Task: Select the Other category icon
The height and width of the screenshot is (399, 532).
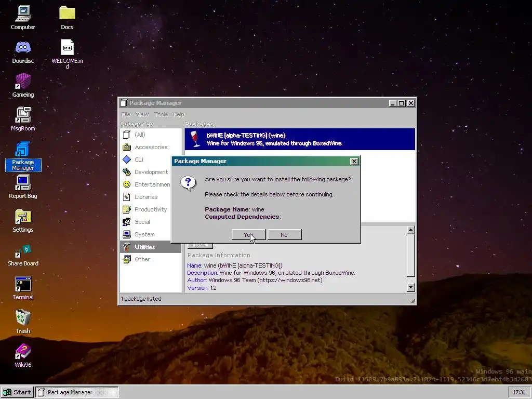Action: [127, 259]
